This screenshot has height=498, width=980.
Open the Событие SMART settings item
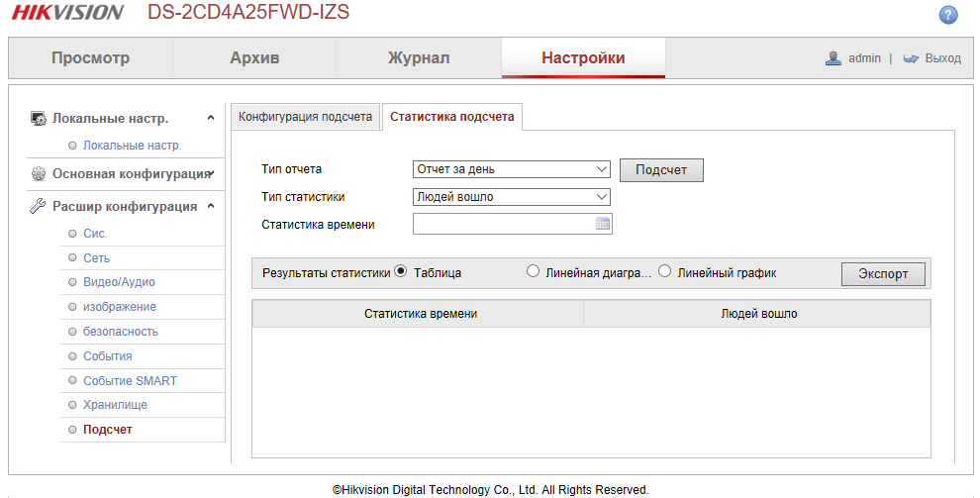coord(130,380)
